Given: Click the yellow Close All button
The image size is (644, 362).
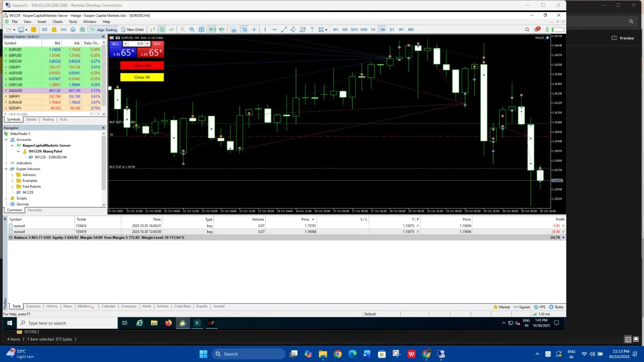Looking at the screenshot, I should 142,77.
